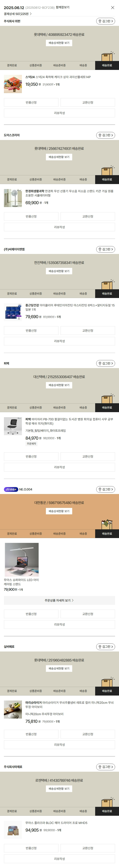Open the 퍼백 white chair thumbnail
Image resolution: width=119 pixels, height=868 pixels.
(13, 426)
